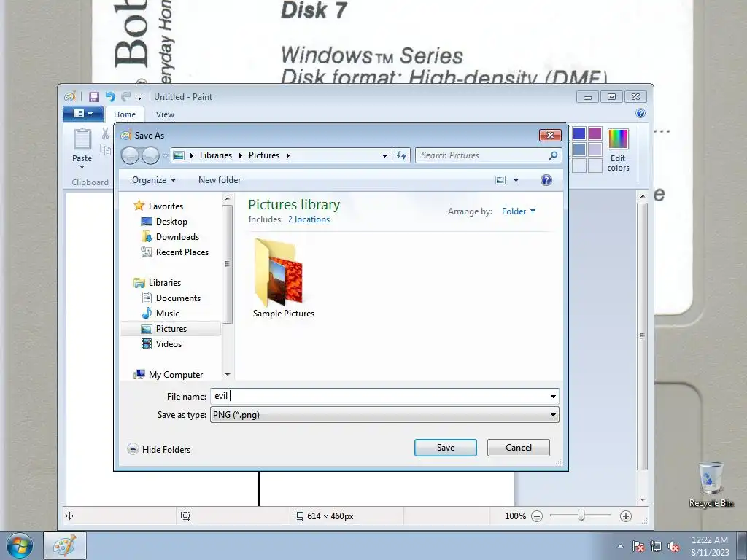This screenshot has width=747, height=560.
Task: Open the Paste dropdown arrow below Paste
Action: [x=82, y=167]
